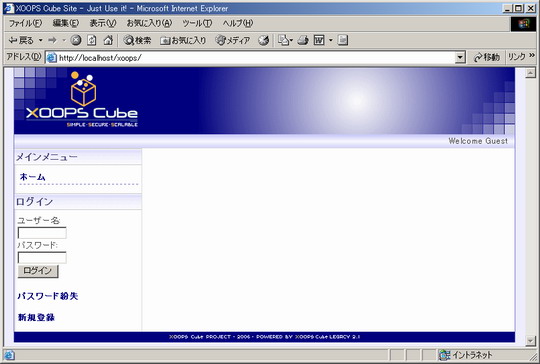Open the Back history dropdown arrow

click(x=40, y=41)
